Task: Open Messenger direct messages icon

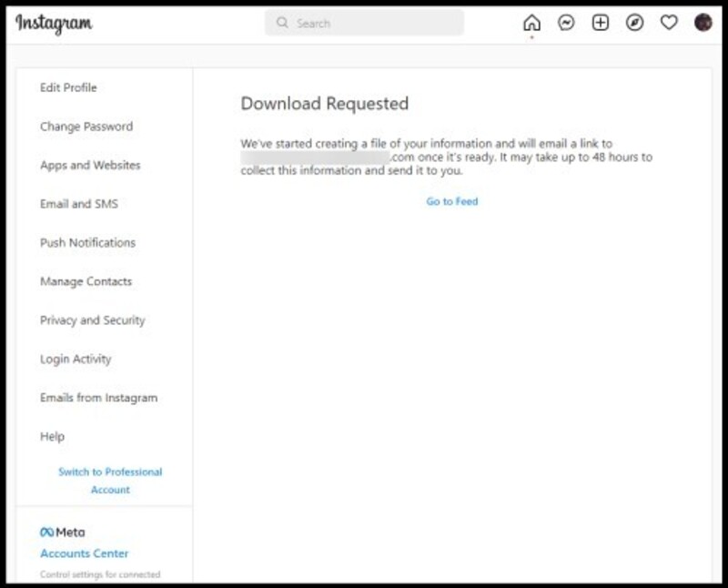Action: click(566, 24)
